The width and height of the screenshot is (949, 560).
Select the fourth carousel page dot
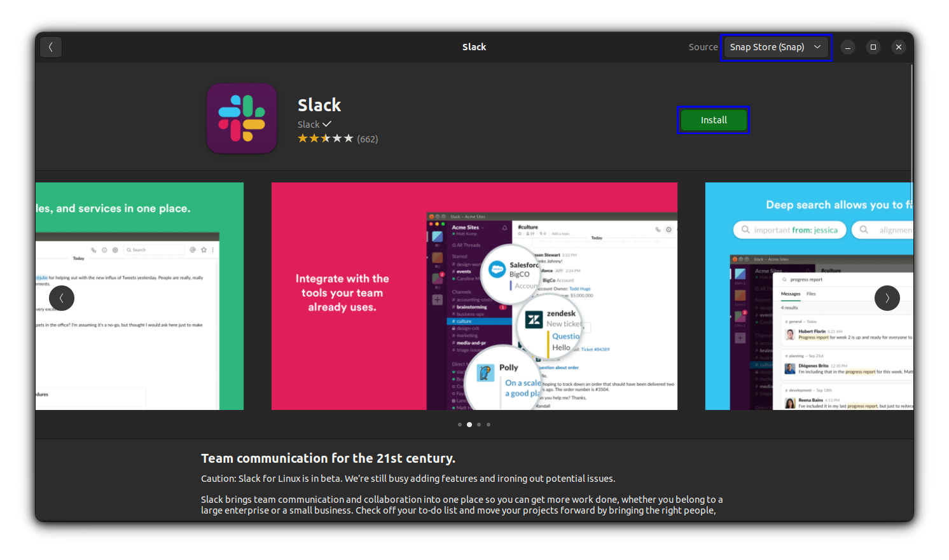tap(488, 425)
